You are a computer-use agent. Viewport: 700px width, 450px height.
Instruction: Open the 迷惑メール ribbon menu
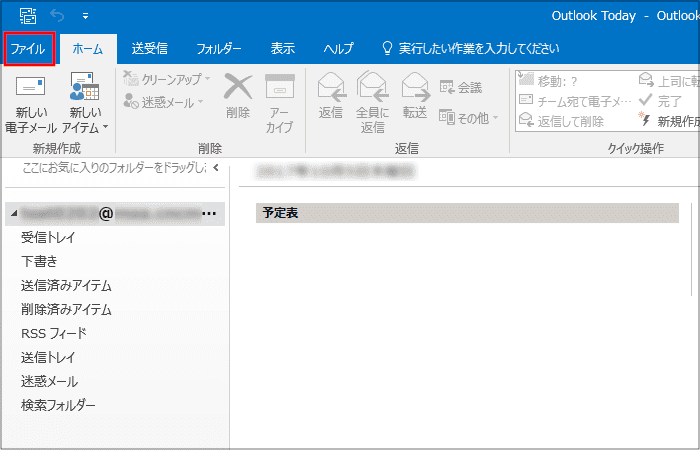(x=163, y=102)
